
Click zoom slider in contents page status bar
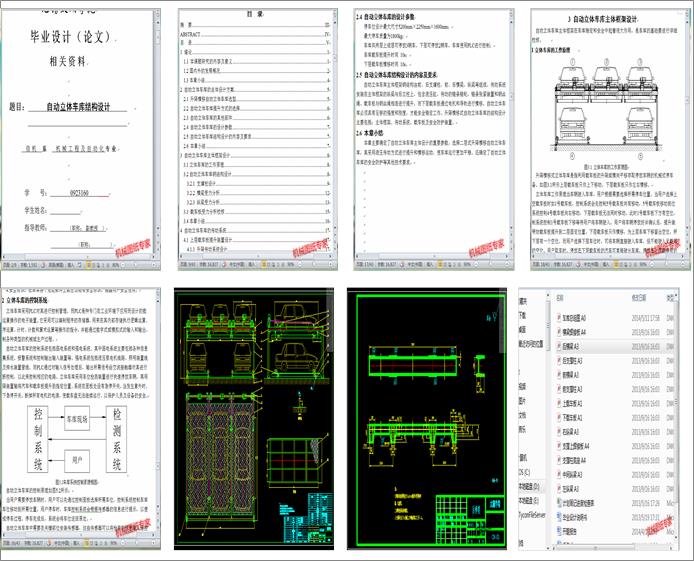pyautogui.click(x=316, y=265)
